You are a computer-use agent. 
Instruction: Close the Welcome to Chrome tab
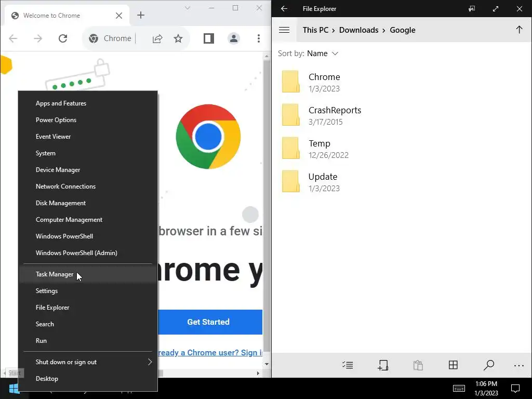[x=119, y=16]
